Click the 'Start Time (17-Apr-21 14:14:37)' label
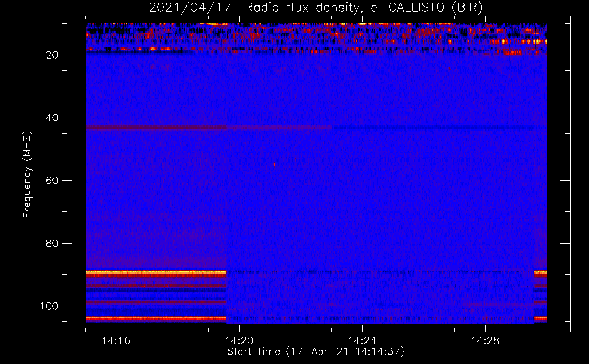This screenshot has width=589, height=364. [316, 352]
